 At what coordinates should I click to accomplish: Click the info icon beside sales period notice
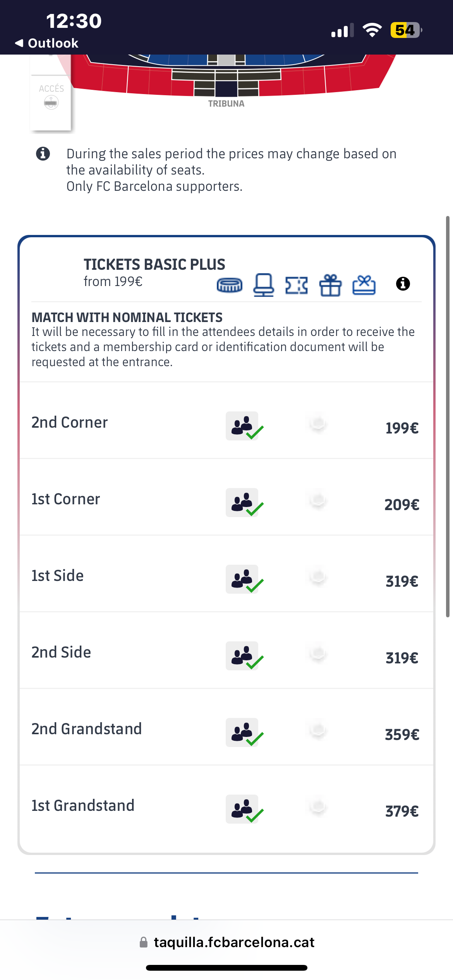click(43, 154)
